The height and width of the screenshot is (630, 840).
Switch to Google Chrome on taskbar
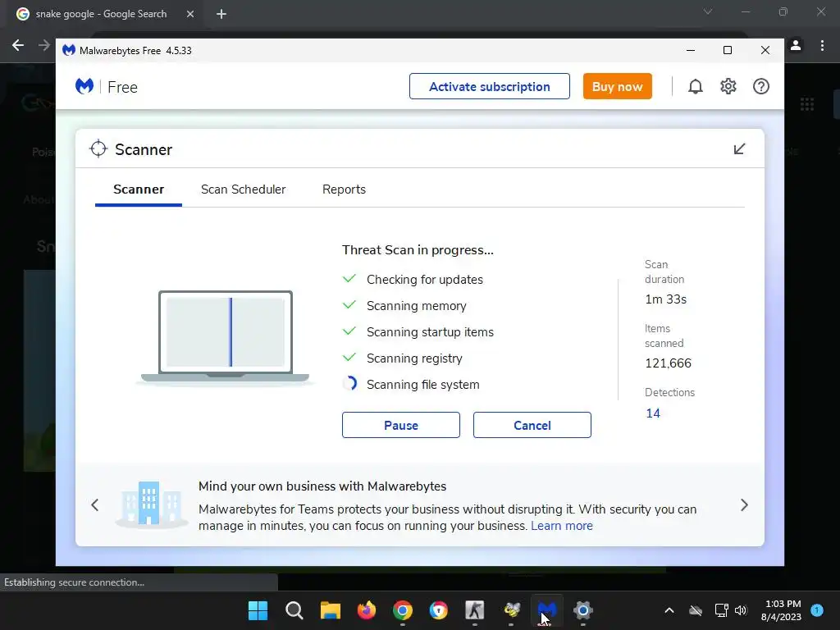402,610
